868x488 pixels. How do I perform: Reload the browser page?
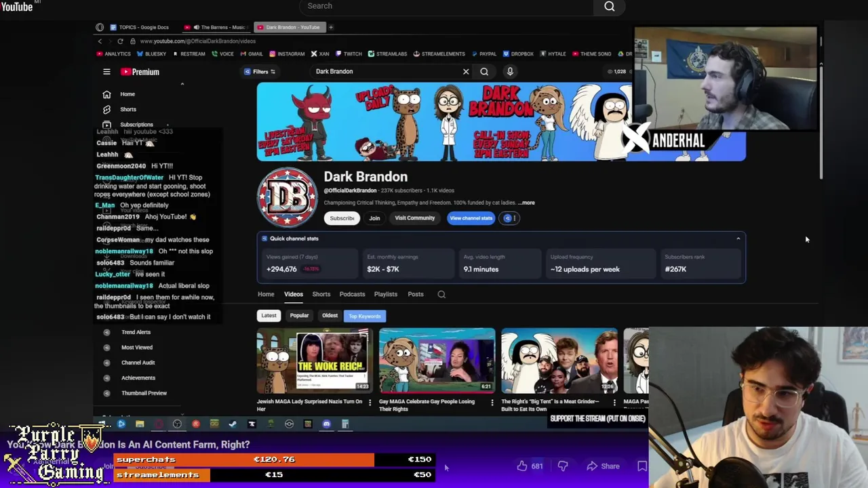(120, 41)
